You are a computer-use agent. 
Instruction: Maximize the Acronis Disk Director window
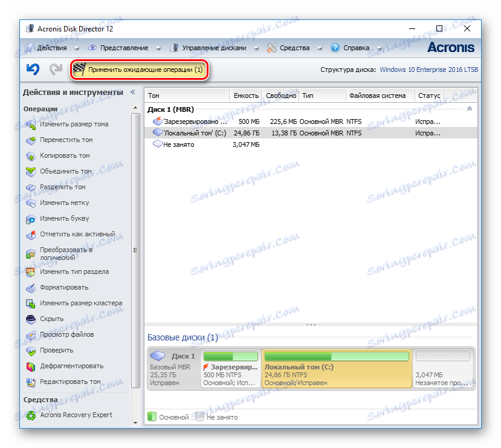[439, 28]
